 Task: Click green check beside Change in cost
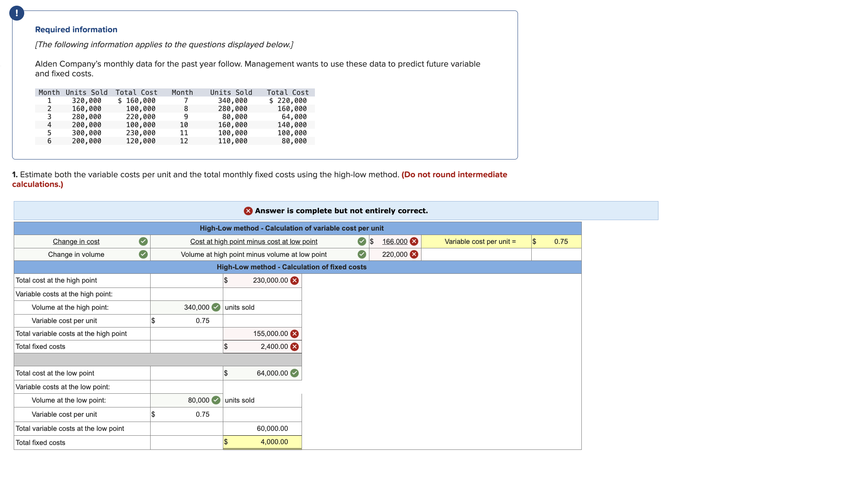pos(143,241)
